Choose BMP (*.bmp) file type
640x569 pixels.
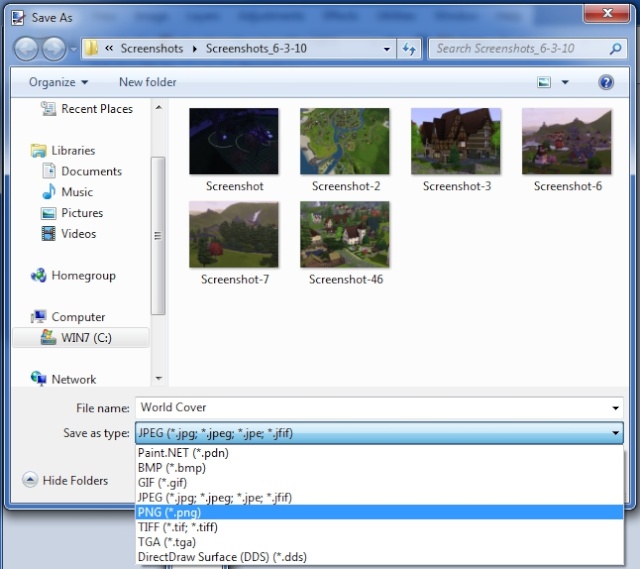click(x=379, y=468)
